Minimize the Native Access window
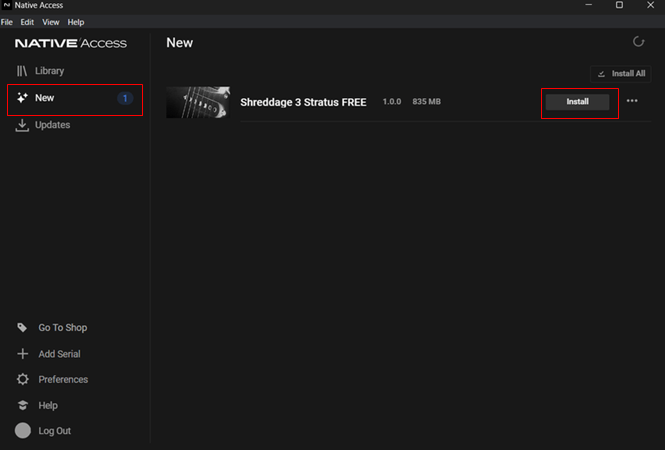 pyautogui.click(x=589, y=5)
